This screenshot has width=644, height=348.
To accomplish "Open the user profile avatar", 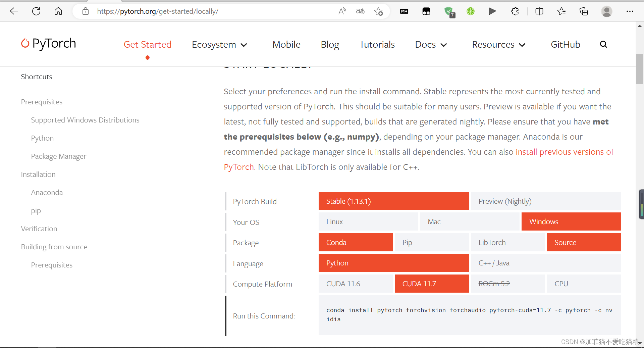I will [x=606, y=11].
